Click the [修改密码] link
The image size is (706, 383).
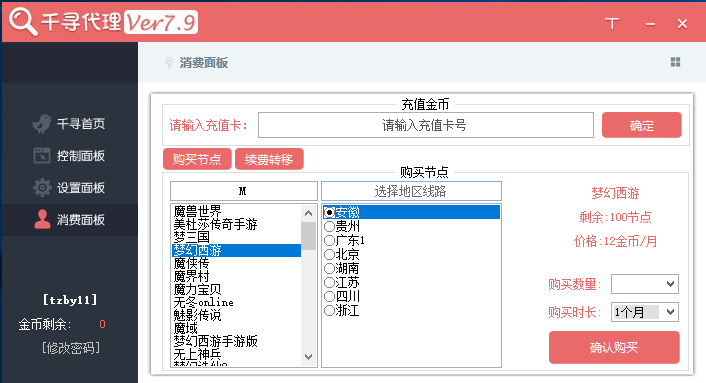point(71,348)
